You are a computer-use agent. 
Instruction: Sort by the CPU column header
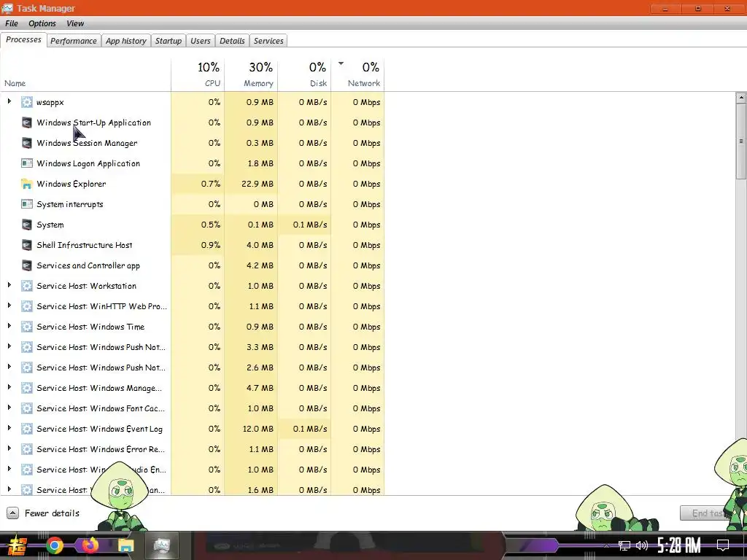tap(198, 75)
